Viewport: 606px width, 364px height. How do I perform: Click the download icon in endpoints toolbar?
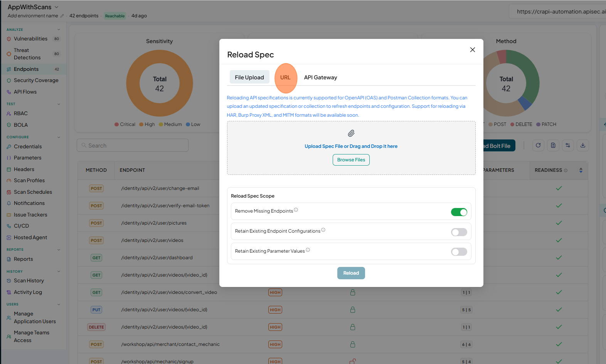tap(583, 145)
